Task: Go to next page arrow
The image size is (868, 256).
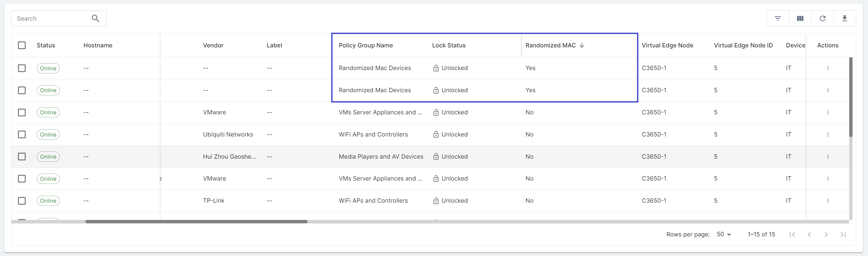Action: click(826, 234)
